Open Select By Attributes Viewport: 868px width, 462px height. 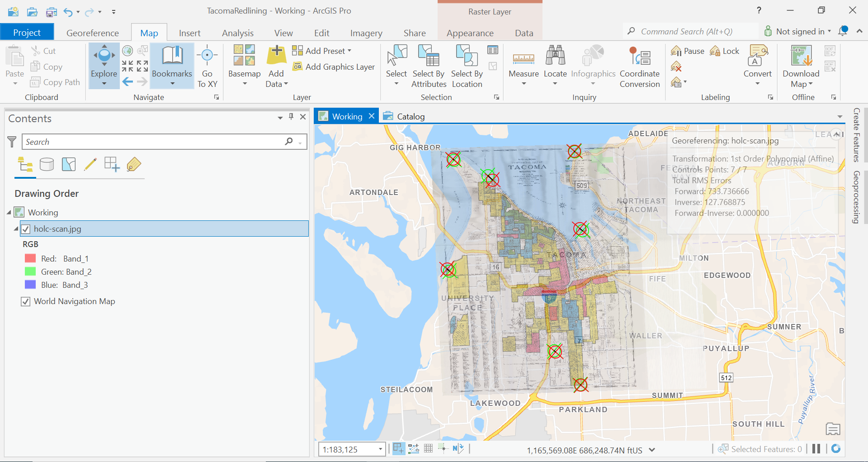point(429,66)
